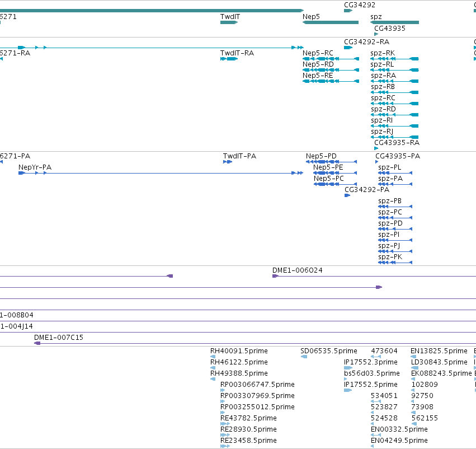476x449 pixels.
Task: Select cDNA RH40091.5prime label
Action: coord(239,351)
